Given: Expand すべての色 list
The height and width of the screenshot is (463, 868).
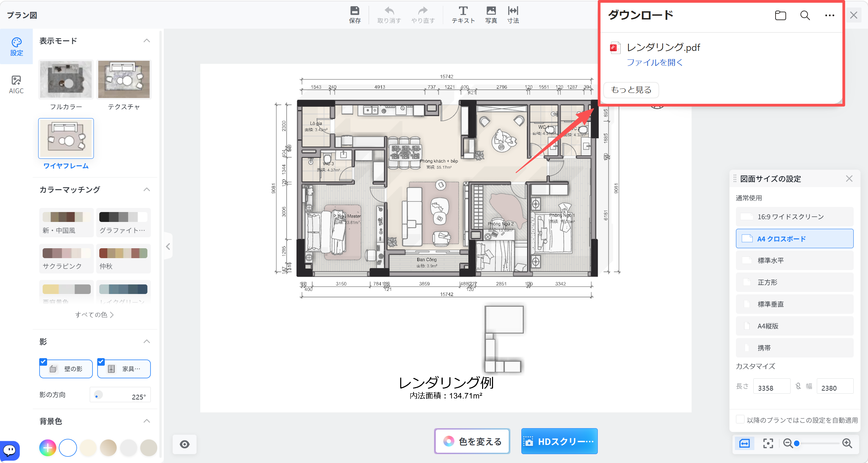Looking at the screenshot, I should pyautogui.click(x=95, y=314).
